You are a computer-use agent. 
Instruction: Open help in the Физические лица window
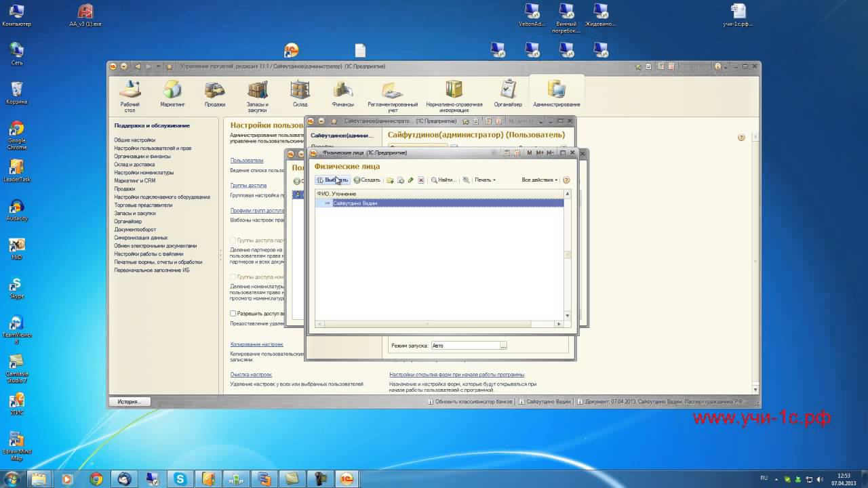pyautogui.click(x=566, y=180)
